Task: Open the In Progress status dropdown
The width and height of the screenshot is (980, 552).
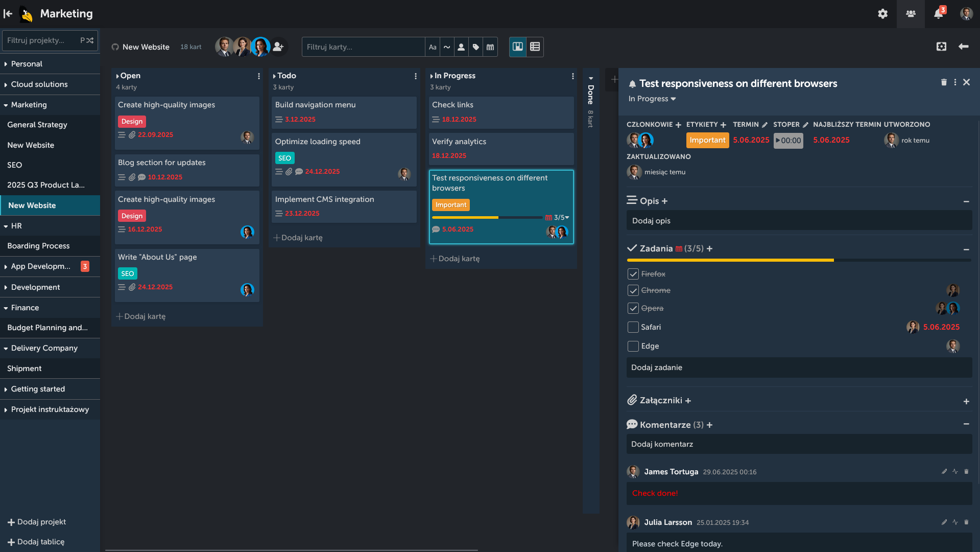Action: click(x=652, y=99)
